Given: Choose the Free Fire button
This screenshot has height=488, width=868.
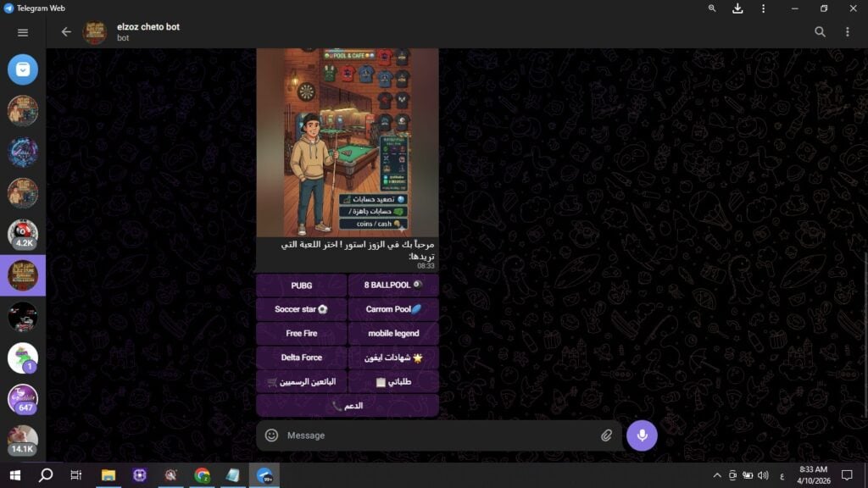Looking at the screenshot, I should 302,334.
